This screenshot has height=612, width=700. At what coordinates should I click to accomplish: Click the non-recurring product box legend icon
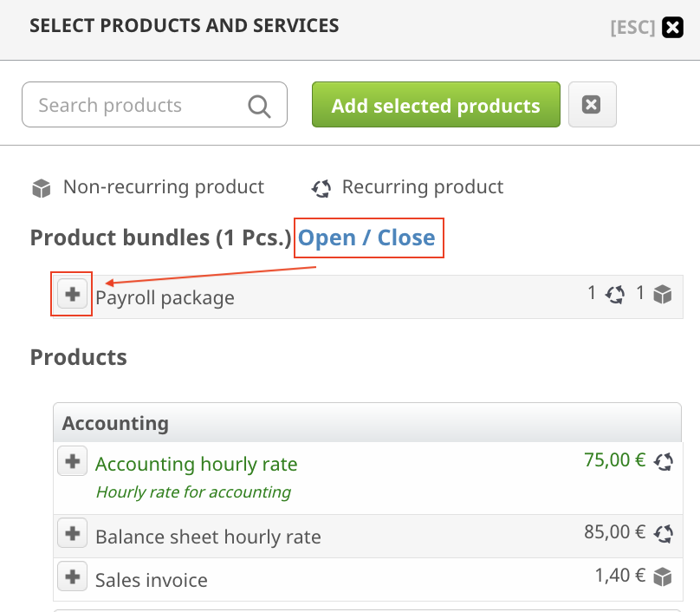(41, 187)
